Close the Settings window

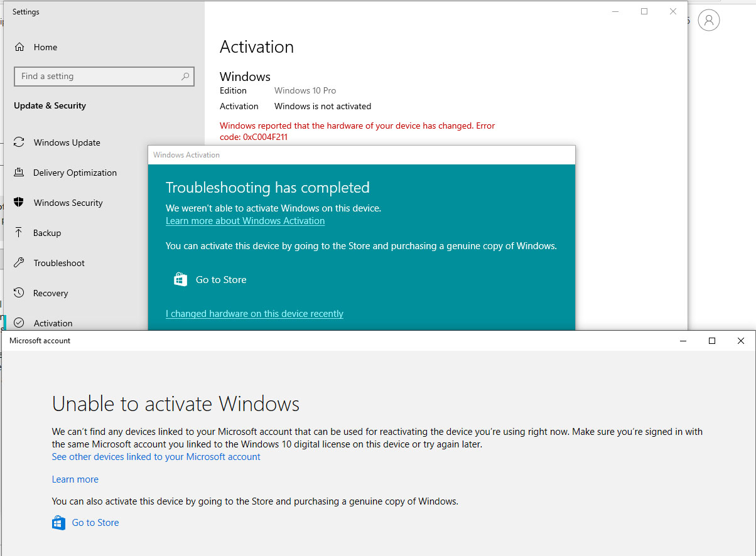[x=673, y=11]
